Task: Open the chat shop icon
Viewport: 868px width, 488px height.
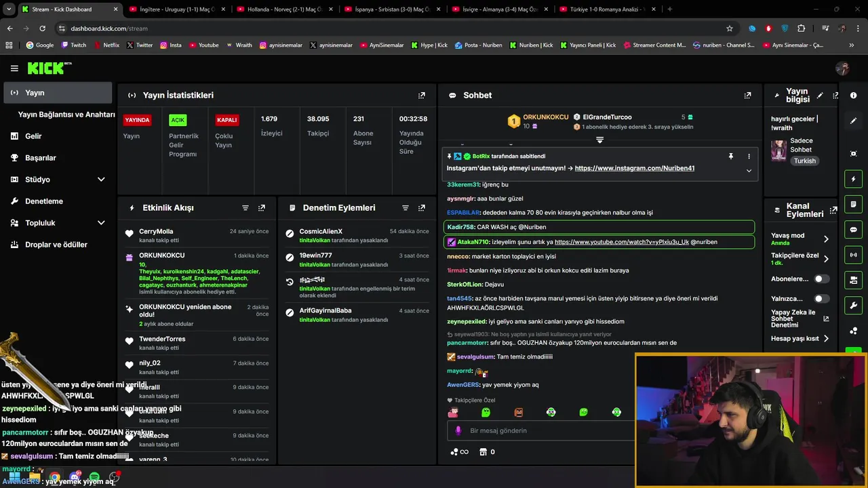Action: coord(484,452)
